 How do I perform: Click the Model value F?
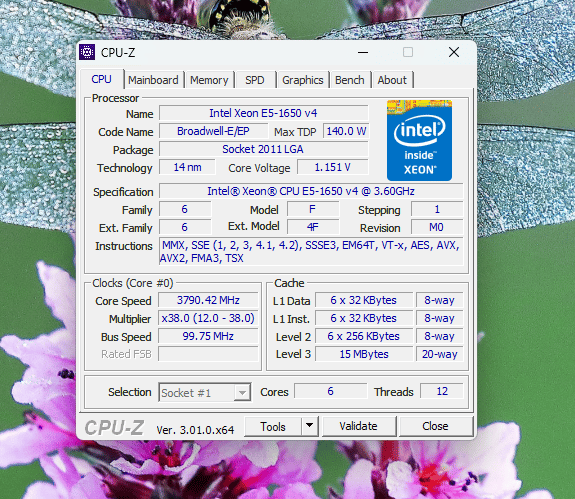(x=312, y=209)
